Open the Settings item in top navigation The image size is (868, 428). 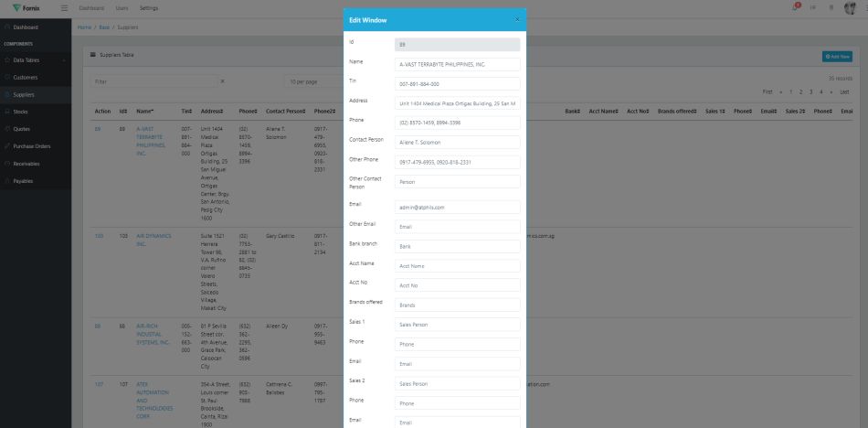click(x=149, y=7)
